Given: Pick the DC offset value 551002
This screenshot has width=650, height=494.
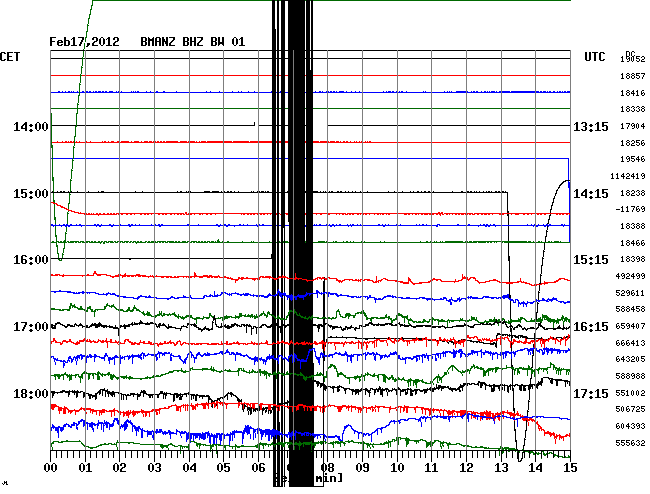Looking at the screenshot, I should coord(630,393).
